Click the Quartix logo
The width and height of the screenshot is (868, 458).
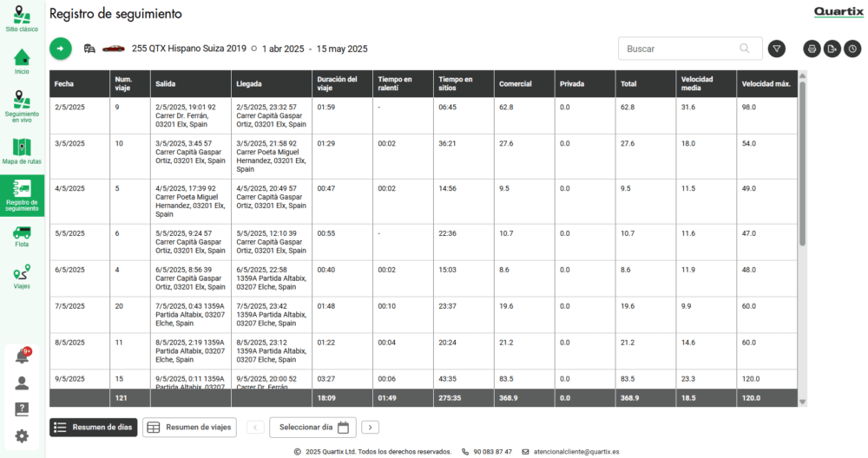click(x=838, y=11)
